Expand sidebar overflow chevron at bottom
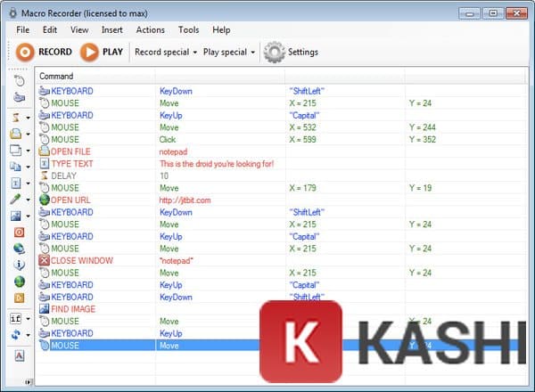The height and width of the screenshot is (392, 535). [28, 382]
